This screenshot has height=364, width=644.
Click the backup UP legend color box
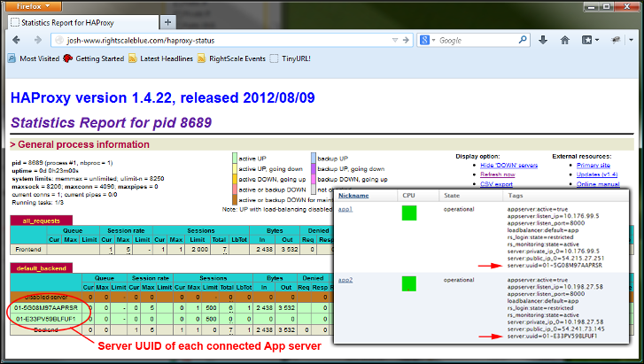click(x=314, y=159)
